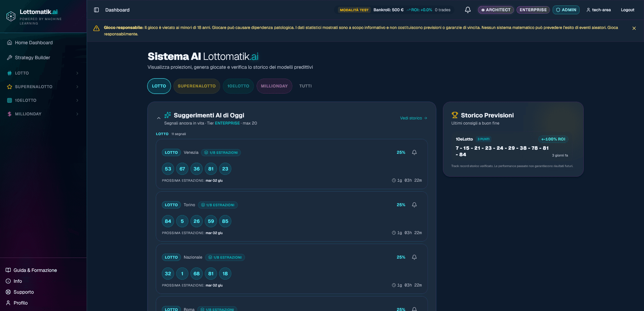Click the LOTTO tag on Venezia card

pos(171,152)
